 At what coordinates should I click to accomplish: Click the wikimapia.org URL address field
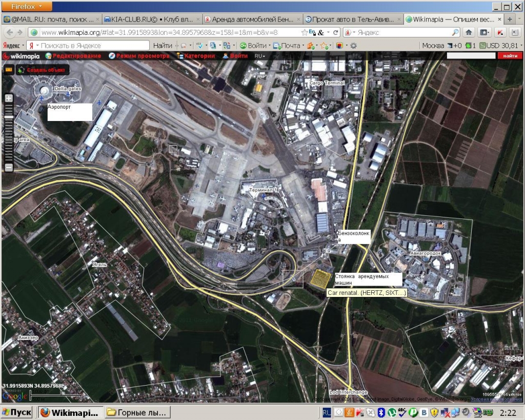[x=164, y=32]
